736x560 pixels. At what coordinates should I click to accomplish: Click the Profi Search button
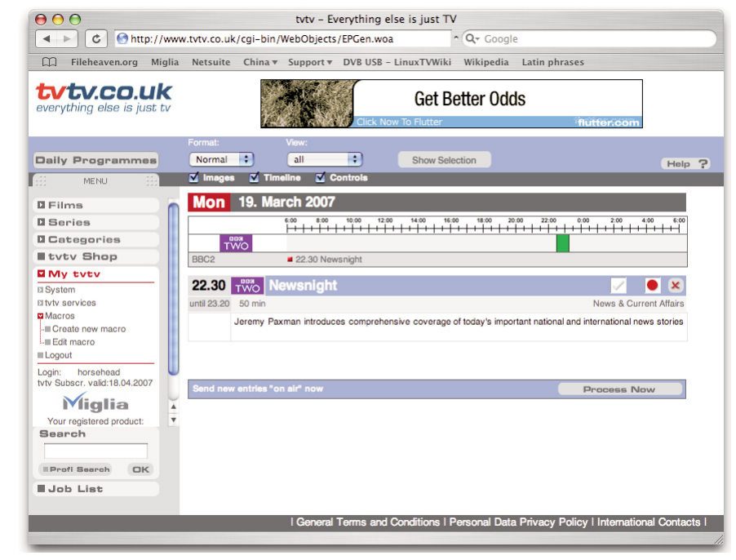[x=76, y=469]
